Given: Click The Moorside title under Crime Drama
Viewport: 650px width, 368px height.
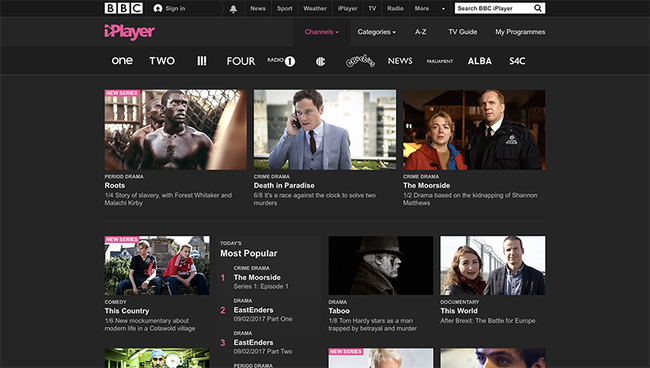Looking at the screenshot, I should 427,186.
